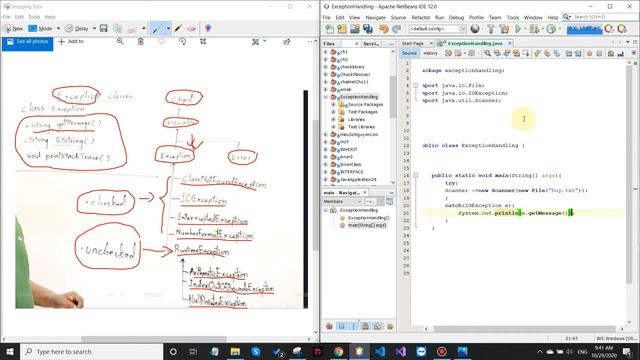Select main(String[] args) in Navigator
The image size is (640, 360).
point(367,225)
